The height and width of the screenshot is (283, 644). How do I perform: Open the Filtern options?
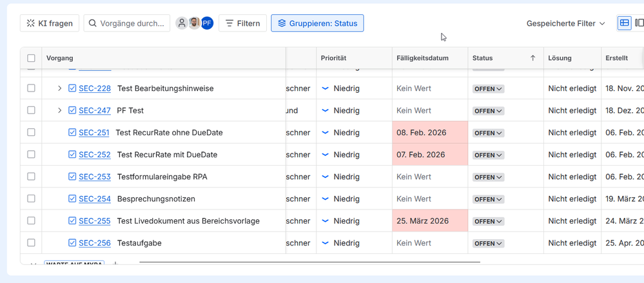[243, 23]
